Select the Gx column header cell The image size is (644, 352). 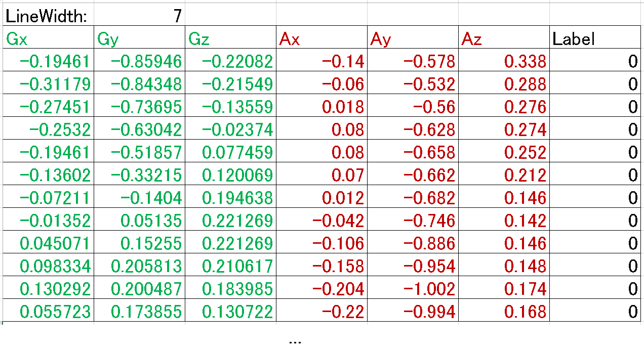[48, 39]
